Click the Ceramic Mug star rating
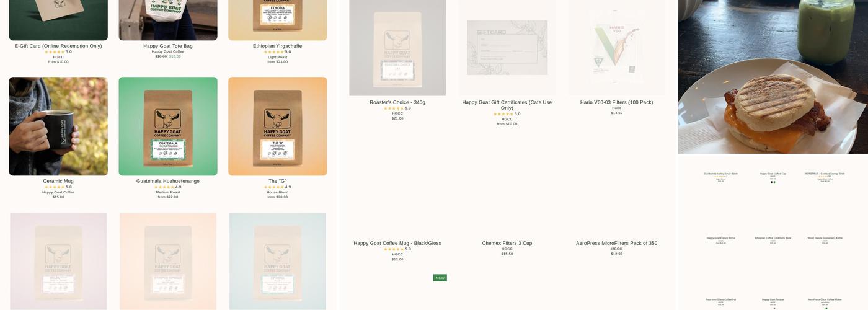Viewport: 868px width, 310px height. point(58,187)
